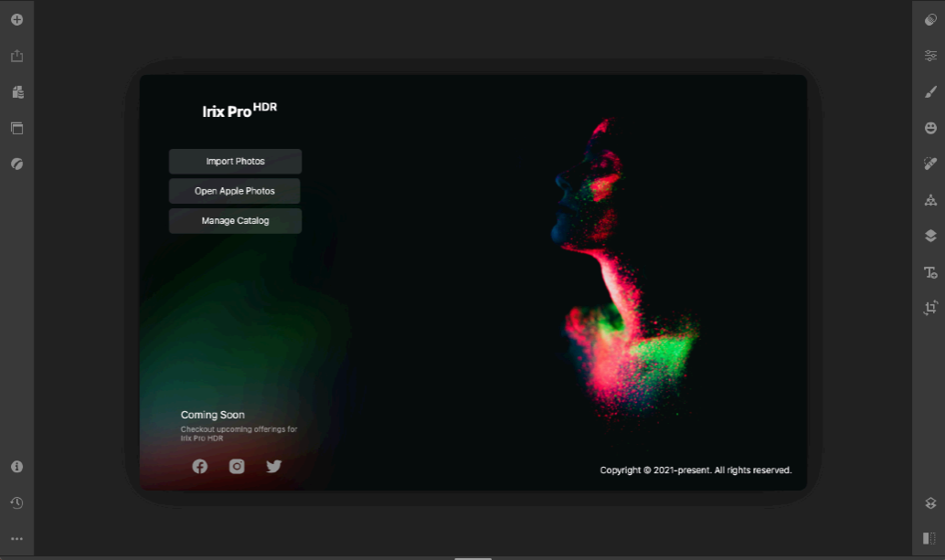Click the info icon in left sidebar
Image resolution: width=945 pixels, height=560 pixels.
16,466
